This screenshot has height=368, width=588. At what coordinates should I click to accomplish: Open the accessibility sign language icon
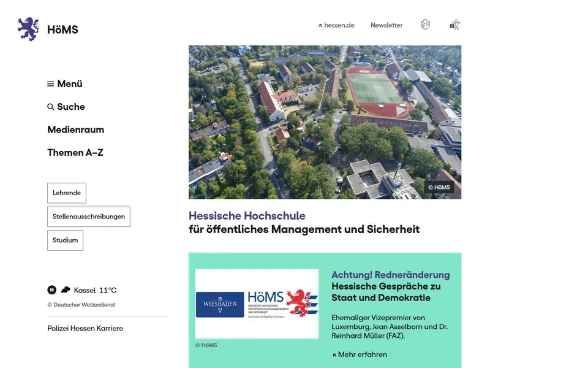(x=455, y=25)
